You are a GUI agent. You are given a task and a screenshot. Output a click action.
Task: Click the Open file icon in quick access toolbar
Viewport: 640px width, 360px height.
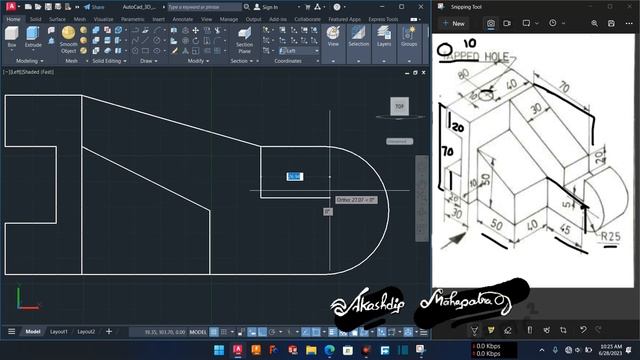pyautogui.click(x=38, y=7)
